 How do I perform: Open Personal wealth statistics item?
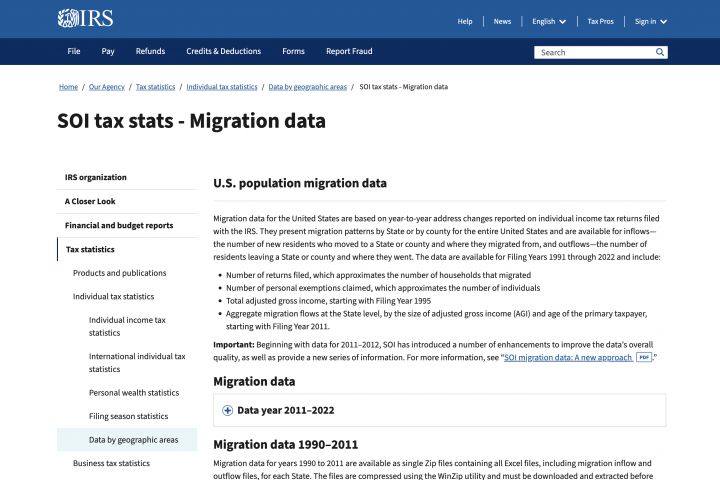134,393
